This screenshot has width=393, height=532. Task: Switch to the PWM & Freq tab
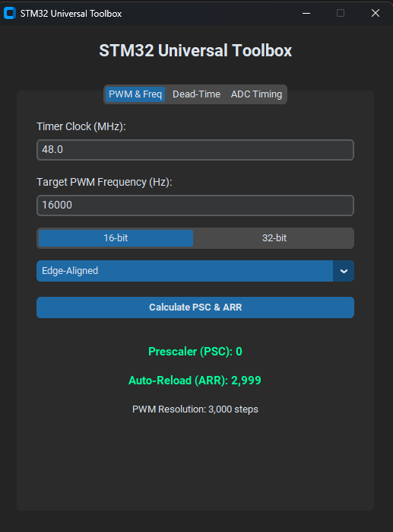135,94
